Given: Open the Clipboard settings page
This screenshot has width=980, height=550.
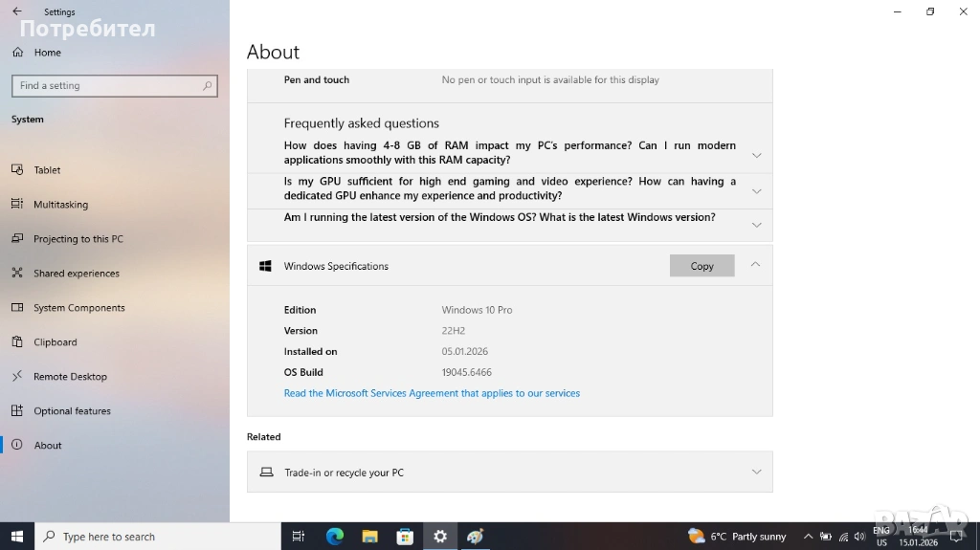Looking at the screenshot, I should (55, 342).
